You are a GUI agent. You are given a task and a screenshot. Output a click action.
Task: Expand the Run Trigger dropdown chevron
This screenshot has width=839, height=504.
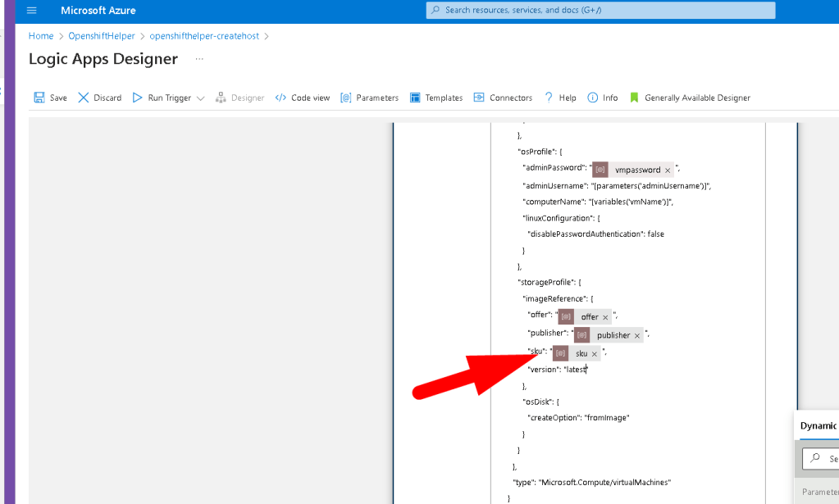click(x=201, y=98)
